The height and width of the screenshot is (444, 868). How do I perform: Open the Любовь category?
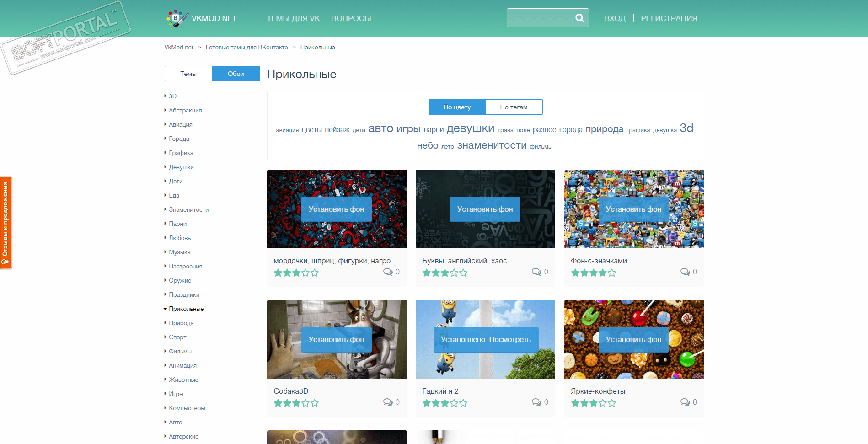tap(180, 238)
